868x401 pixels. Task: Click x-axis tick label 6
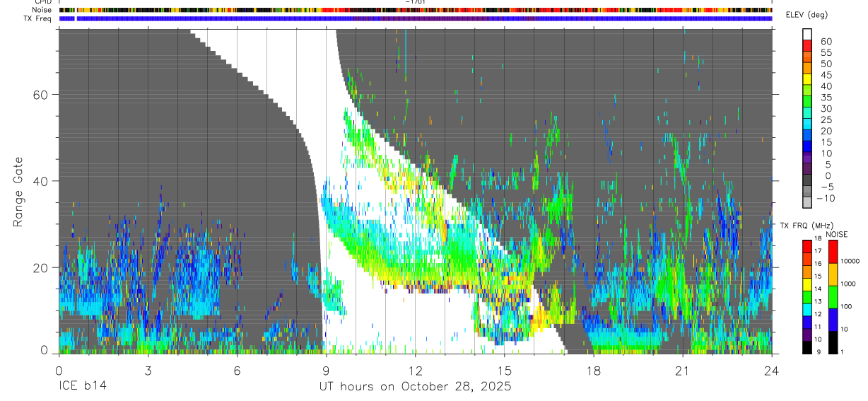(237, 371)
